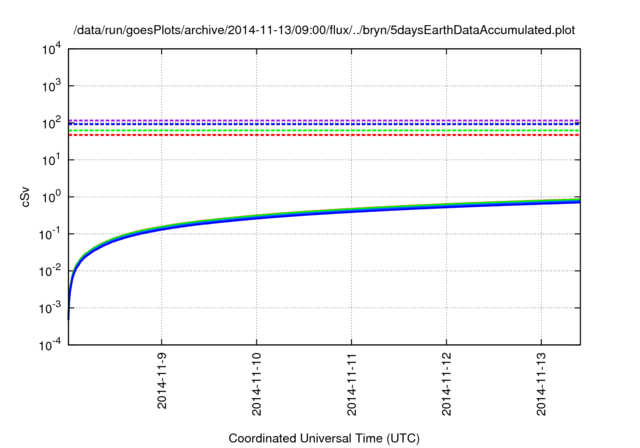640x448 pixels.
Task: Click the 10^-3 y-axis tick label
Action: click(x=51, y=308)
